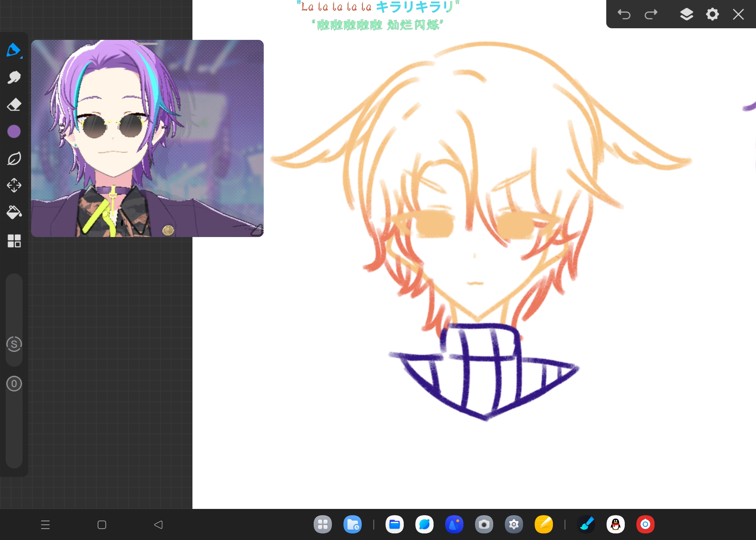The width and height of the screenshot is (756, 540).
Task: Close the drawing canvas with X
Action: pyautogui.click(x=738, y=14)
